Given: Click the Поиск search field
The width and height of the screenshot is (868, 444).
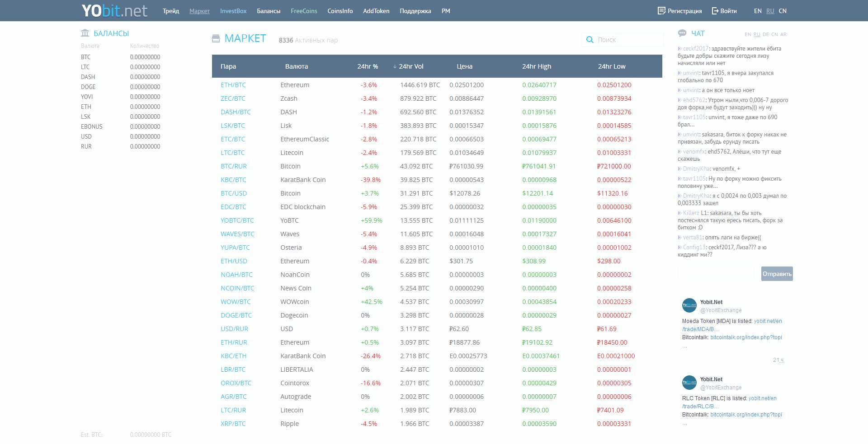Looking at the screenshot, I should pyautogui.click(x=623, y=40).
